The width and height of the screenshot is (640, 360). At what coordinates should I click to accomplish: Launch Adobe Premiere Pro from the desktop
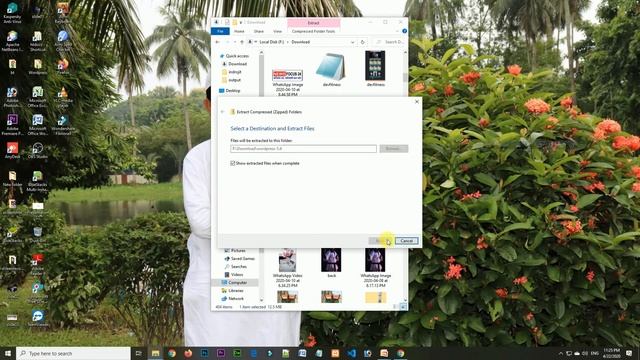pos(12,124)
